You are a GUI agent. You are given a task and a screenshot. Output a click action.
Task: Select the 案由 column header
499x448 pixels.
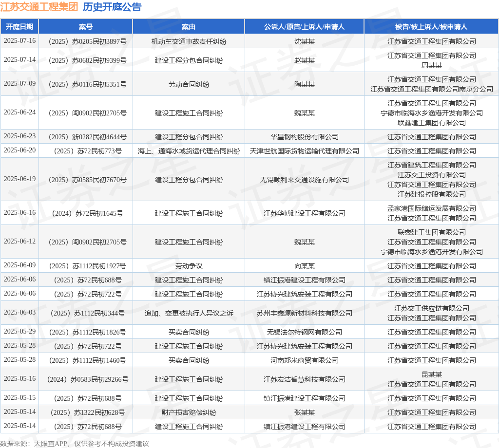coord(189,27)
